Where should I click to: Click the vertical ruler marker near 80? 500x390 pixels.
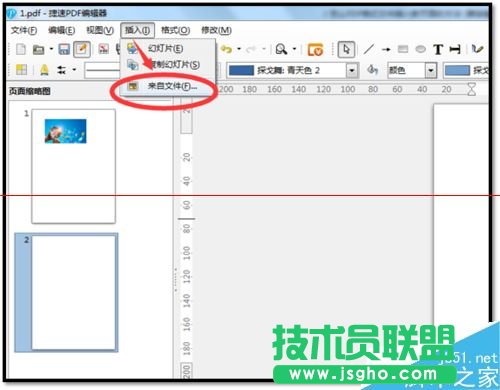point(186,219)
